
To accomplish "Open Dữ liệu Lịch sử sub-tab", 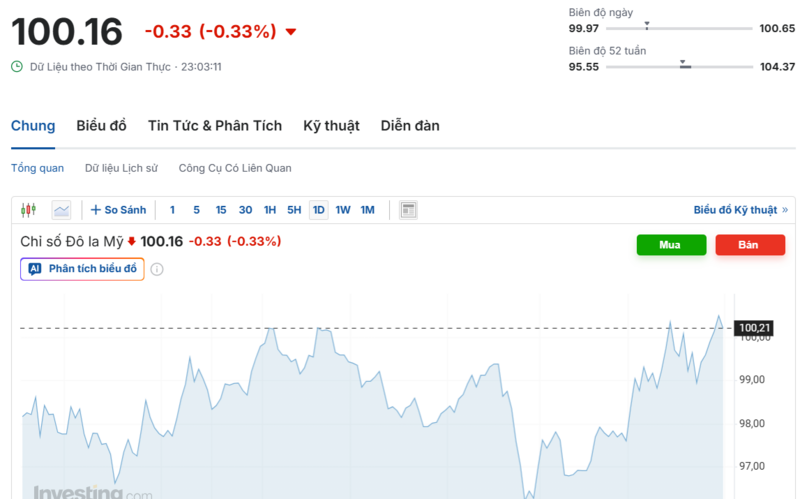I will [121, 168].
